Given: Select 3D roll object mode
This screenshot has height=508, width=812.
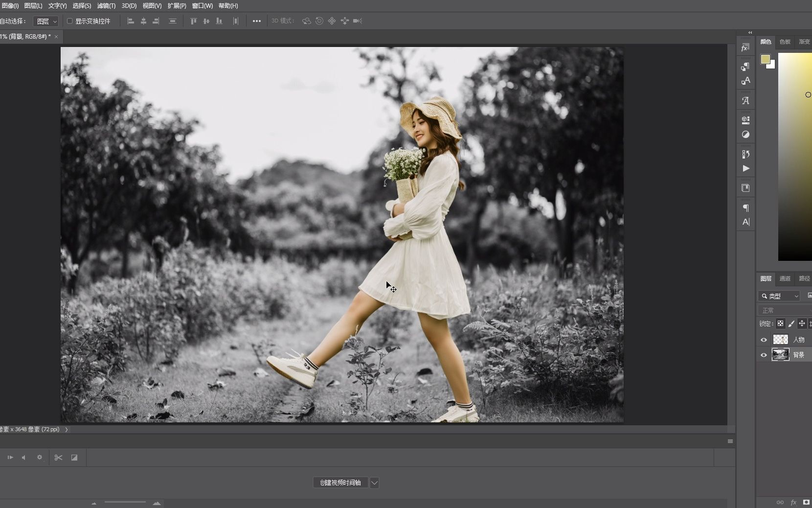Looking at the screenshot, I should tap(319, 21).
